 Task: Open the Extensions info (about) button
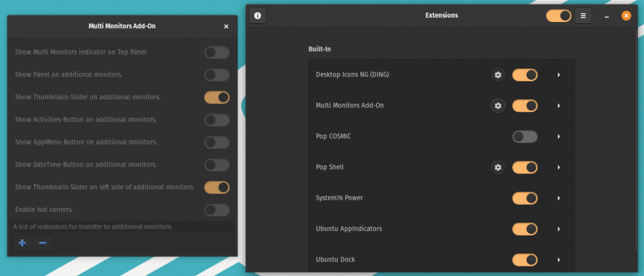257,15
